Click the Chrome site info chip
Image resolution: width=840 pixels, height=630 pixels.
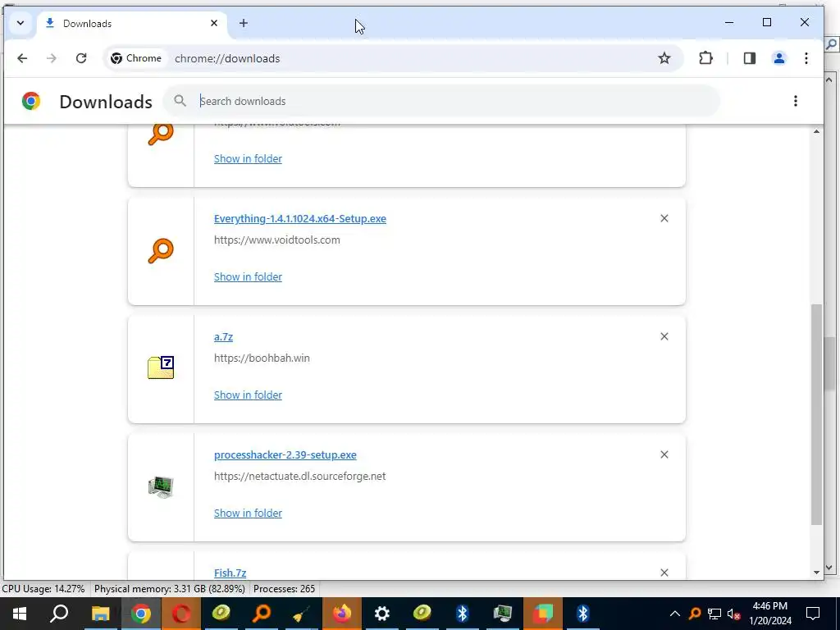(136, 58)
